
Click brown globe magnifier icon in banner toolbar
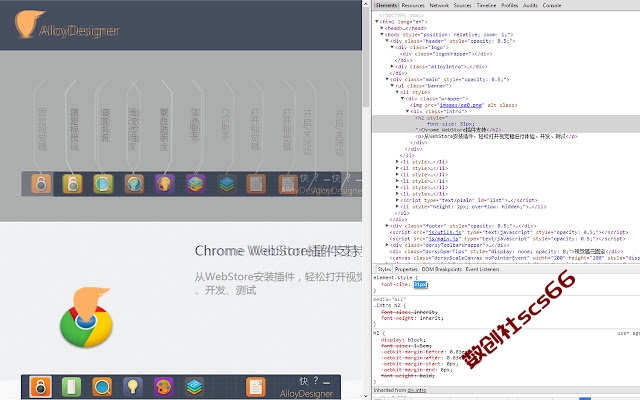[x=134, y=184]
